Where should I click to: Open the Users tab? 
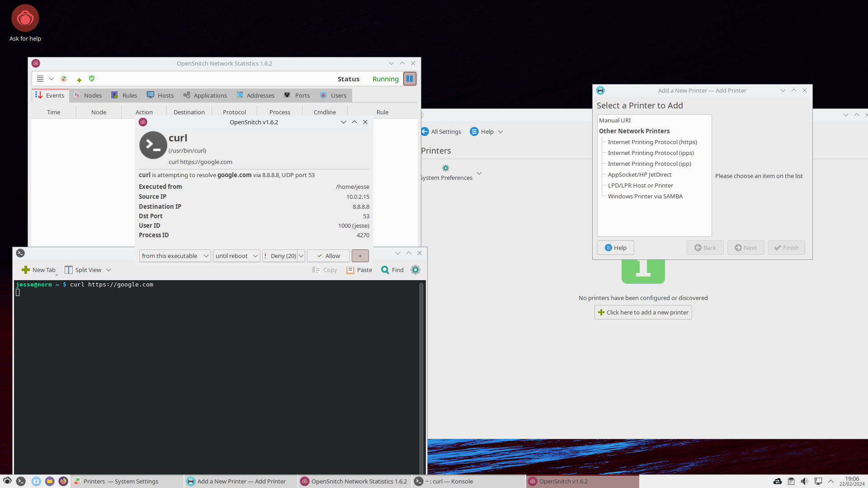[333, 95]
